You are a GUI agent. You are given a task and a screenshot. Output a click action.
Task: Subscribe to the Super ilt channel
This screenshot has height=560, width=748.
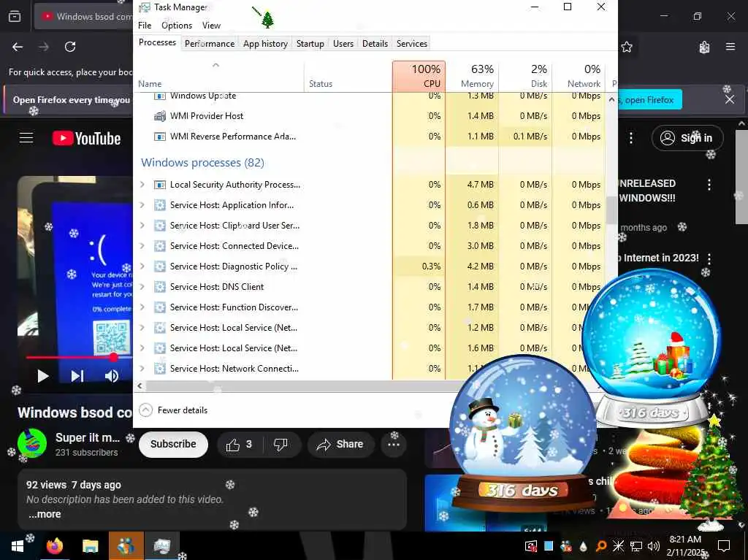[173, 444]
